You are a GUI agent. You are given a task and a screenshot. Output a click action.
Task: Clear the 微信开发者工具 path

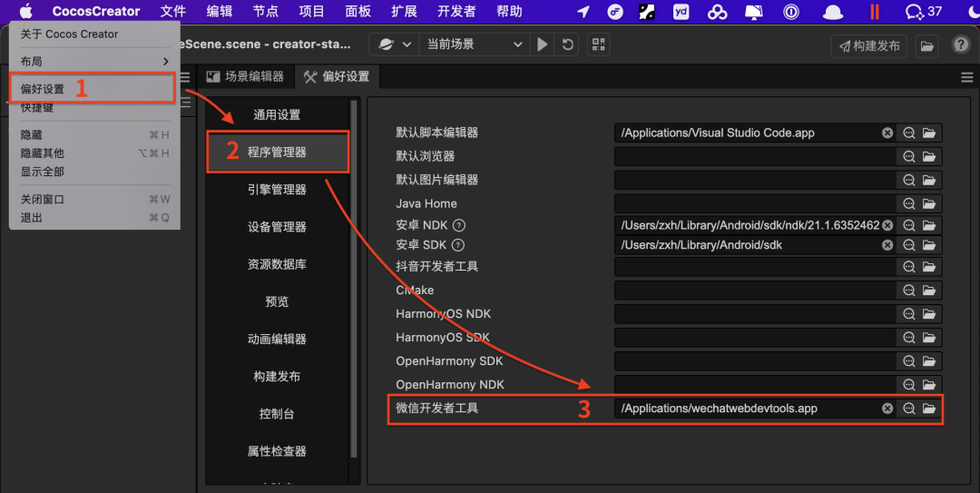coord(887,409)
